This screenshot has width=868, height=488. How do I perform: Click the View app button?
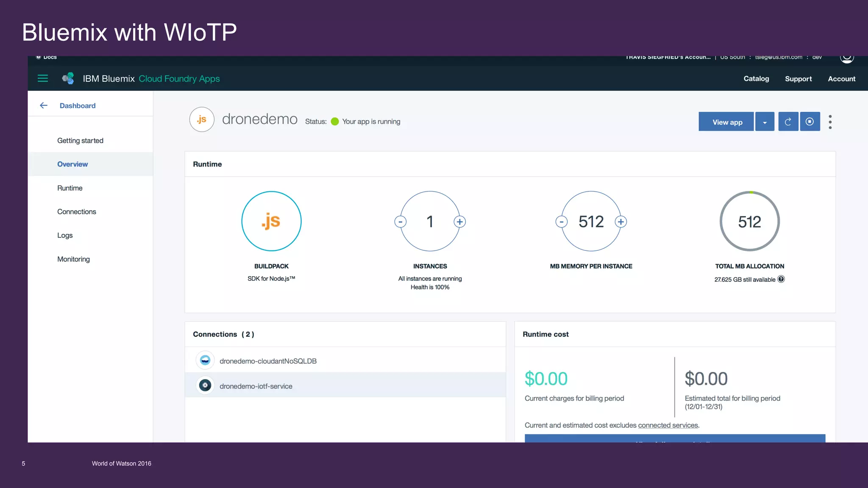tap(726, 122)
